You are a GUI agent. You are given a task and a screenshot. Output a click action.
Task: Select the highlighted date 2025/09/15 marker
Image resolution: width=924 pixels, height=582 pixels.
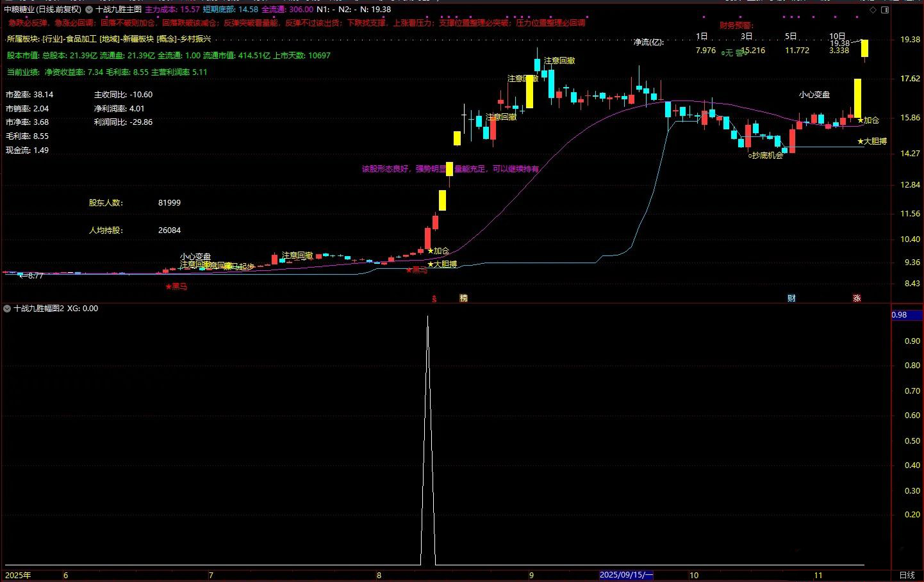click(626, 575)
